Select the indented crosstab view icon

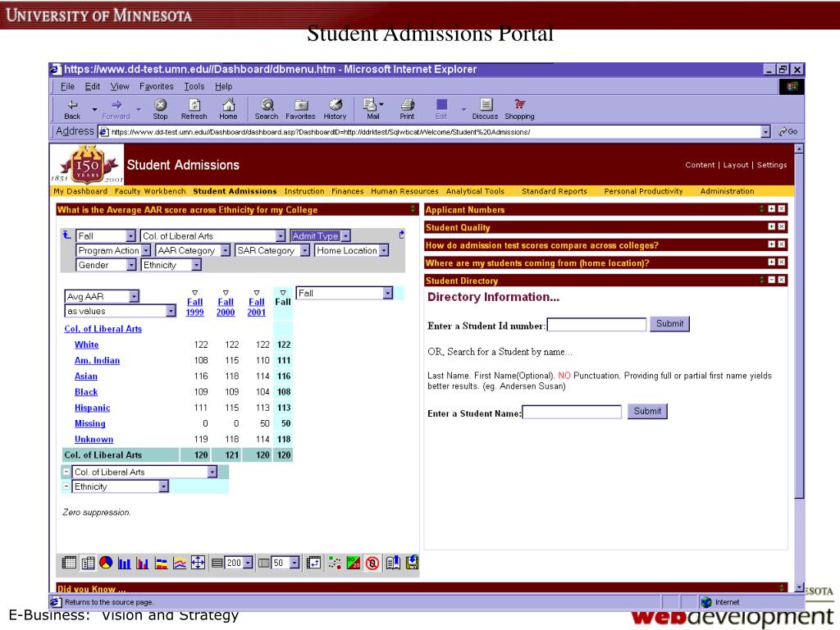(x=88, y=563)
